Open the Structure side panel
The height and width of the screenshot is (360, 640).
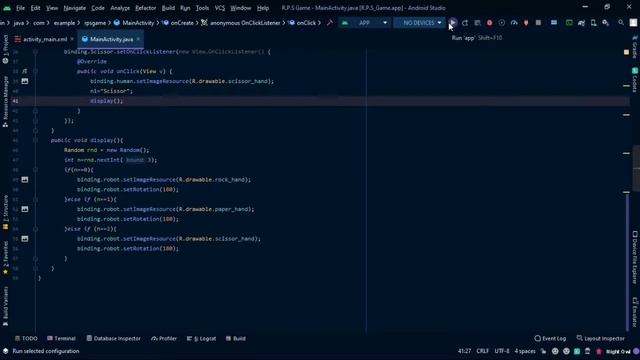coord(5,212)
